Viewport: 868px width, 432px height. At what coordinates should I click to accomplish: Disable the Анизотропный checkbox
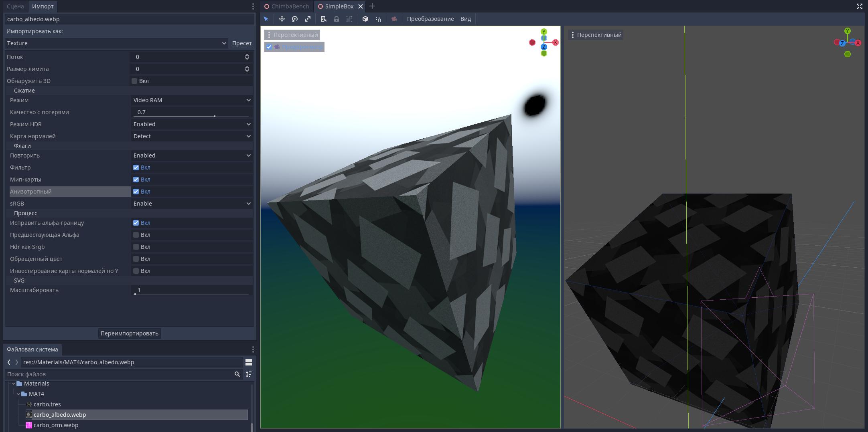[136, 192]
